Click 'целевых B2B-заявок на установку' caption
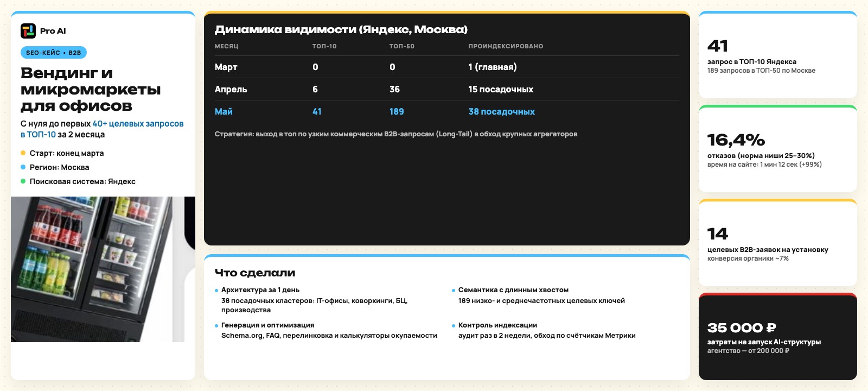The image size is (868, 391). 768,250
